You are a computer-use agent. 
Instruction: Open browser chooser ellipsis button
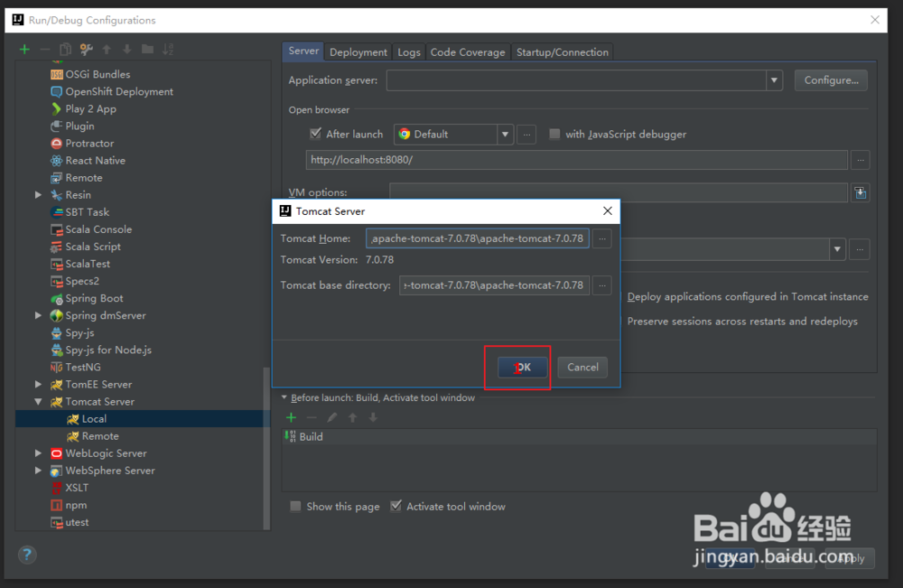[x=526, y=135]
